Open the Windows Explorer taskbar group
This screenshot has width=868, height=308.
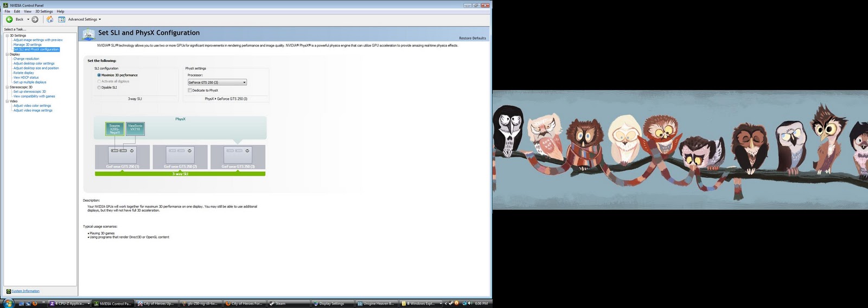[x=421, y=304]
